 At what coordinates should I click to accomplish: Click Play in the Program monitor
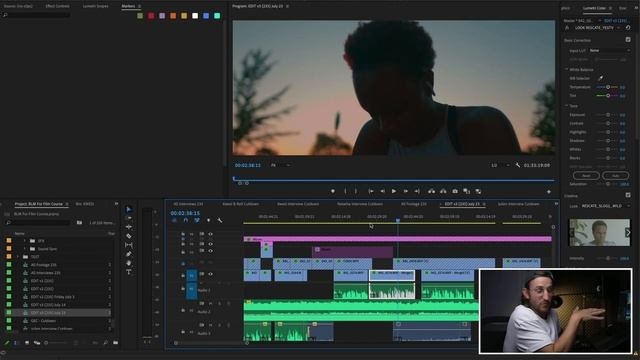pyautogui.click(x=394, y=191)
